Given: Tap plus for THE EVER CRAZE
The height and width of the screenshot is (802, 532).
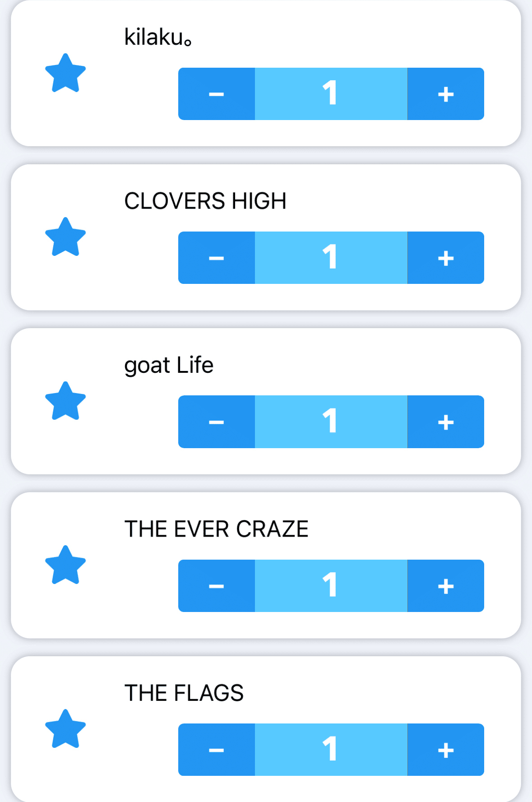Looking at the screenshot, I should tap(445, 586).
